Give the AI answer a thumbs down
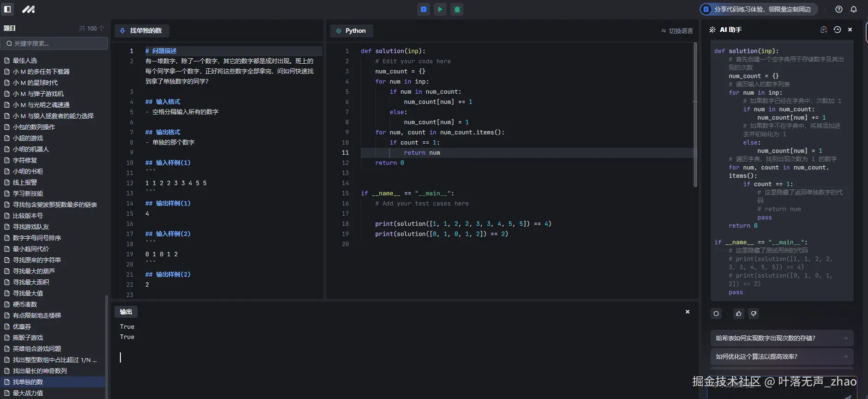The height and width of the screenshot is (399, 868). (x=754, y=314)
